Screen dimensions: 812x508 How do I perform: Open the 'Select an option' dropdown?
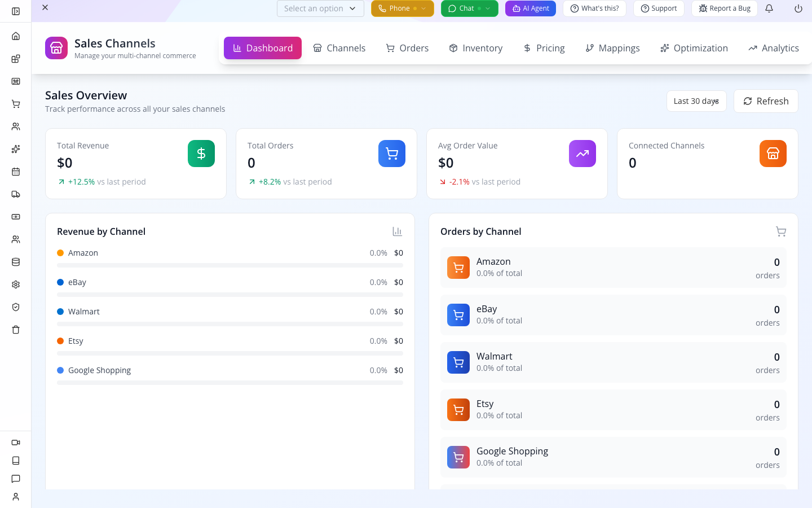[320, 8]
